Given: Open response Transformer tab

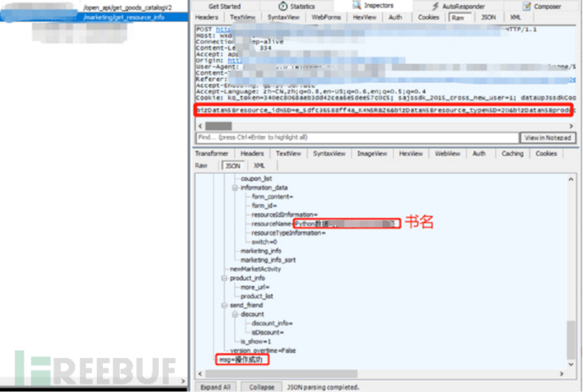Looking at the screenshot, I should 211,153.
